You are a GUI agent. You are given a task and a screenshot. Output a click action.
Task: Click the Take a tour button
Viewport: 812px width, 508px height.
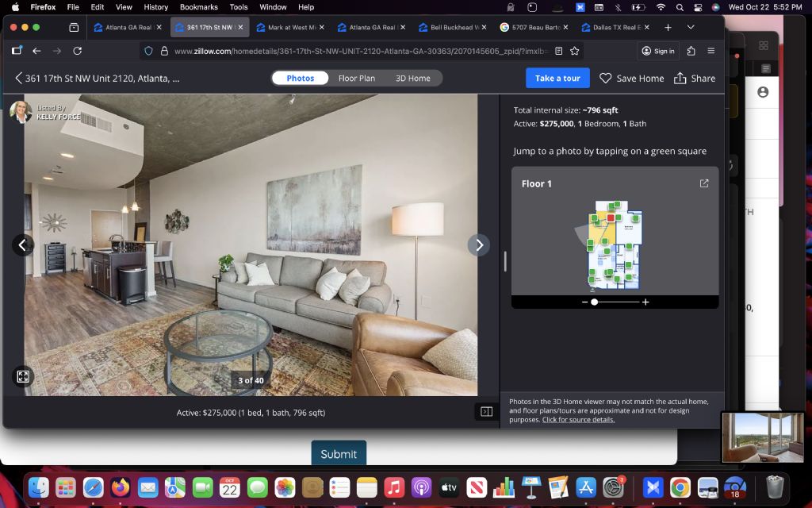557,79
